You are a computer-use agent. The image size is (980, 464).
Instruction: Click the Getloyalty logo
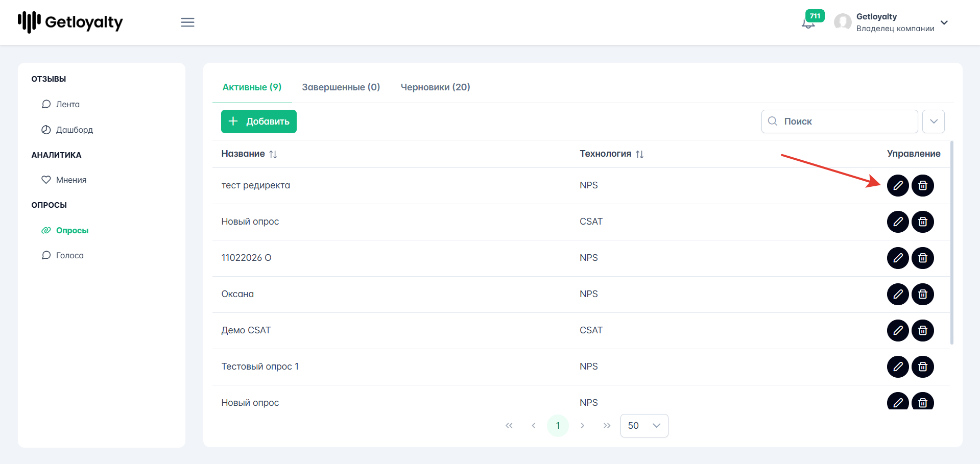tap(70, 22)
